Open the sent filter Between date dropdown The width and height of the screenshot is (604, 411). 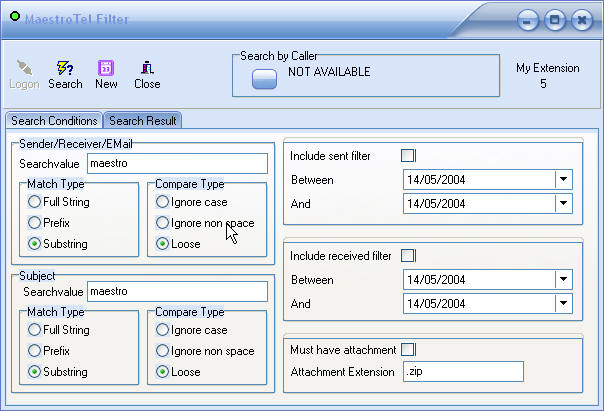563,179
